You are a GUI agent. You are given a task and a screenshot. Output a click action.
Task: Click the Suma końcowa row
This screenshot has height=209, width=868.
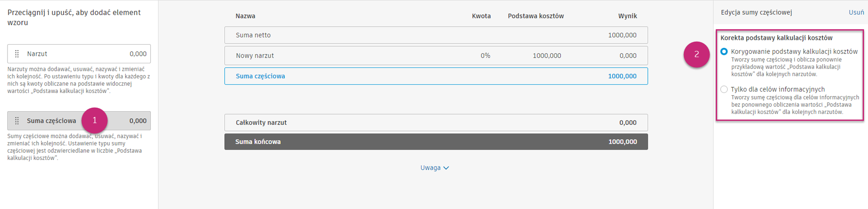pyautogui.click(x=436, y=142)
